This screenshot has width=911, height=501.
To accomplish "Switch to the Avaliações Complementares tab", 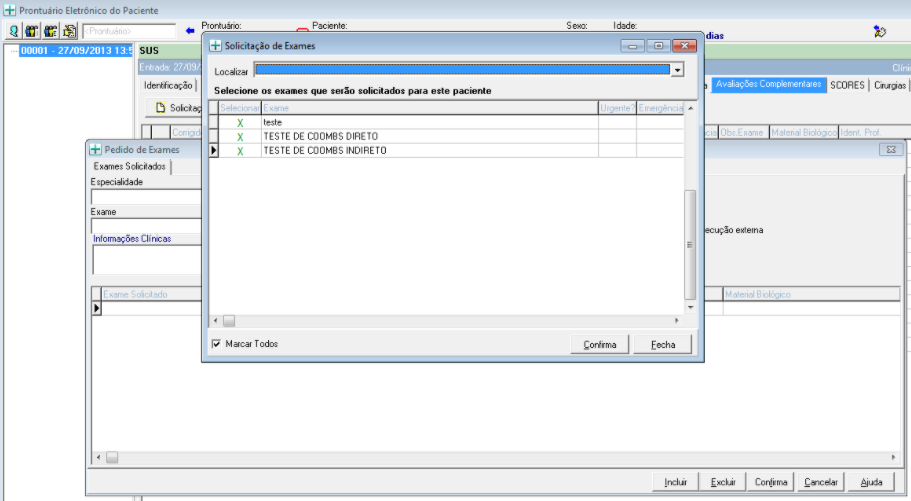I will point(768,84).
